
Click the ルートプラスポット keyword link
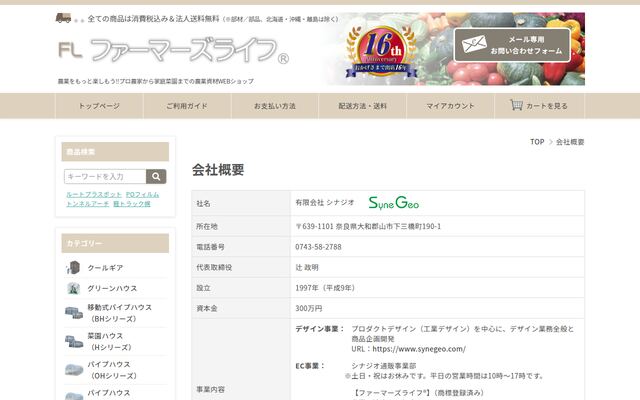[x=94, y=195]
